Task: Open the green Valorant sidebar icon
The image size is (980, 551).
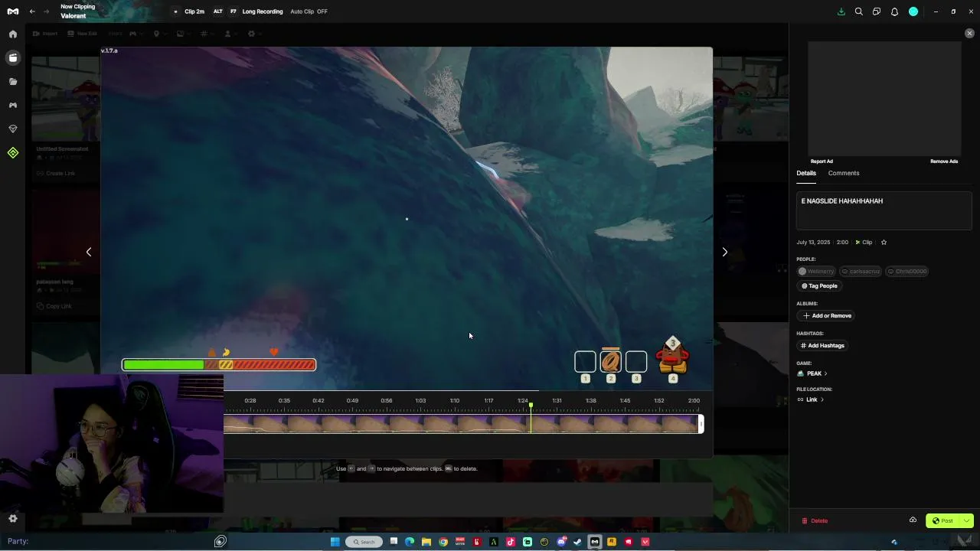Action: coord(13,153)
